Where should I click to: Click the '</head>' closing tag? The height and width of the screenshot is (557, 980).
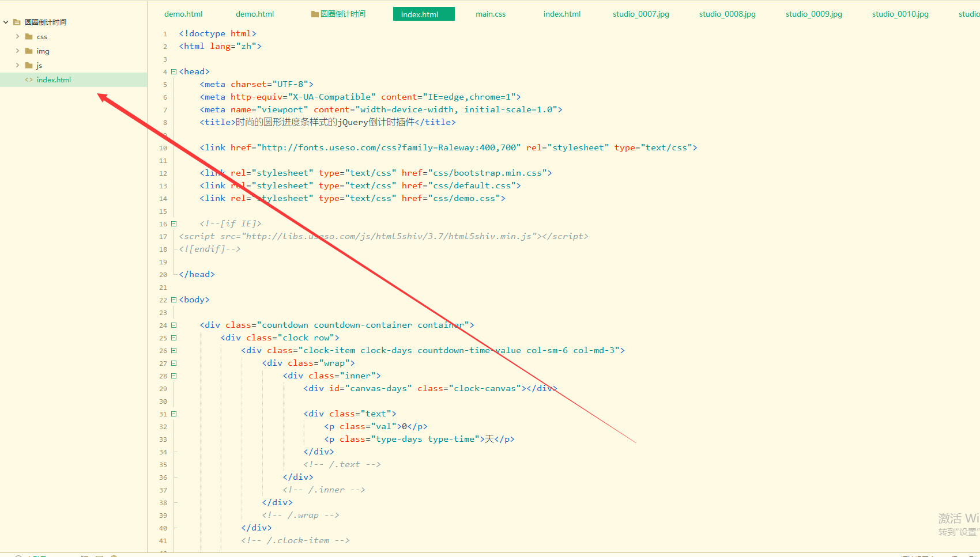tap(197, 274)
